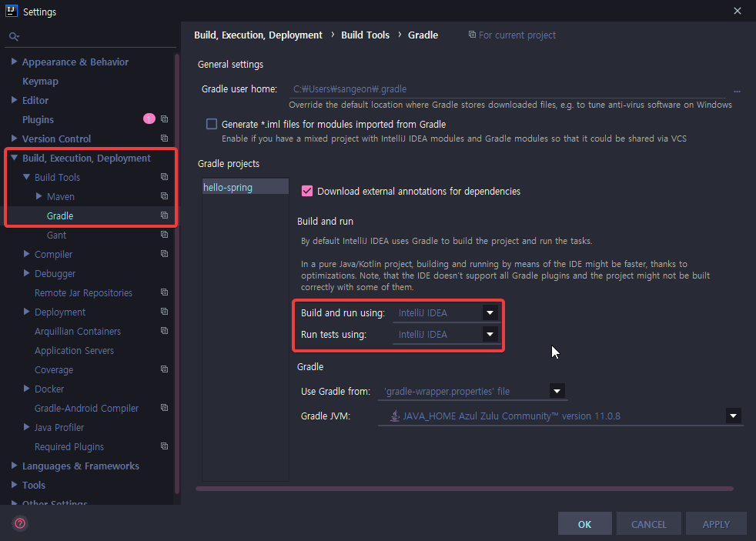The image size is (756, 541).
Task: Select Application Servers item
Action: click(74, 351)
